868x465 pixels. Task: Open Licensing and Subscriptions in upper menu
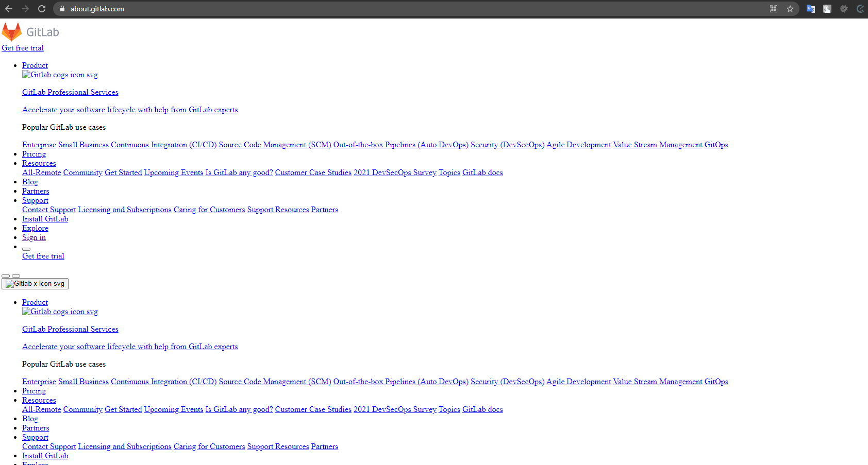point(125,210)
